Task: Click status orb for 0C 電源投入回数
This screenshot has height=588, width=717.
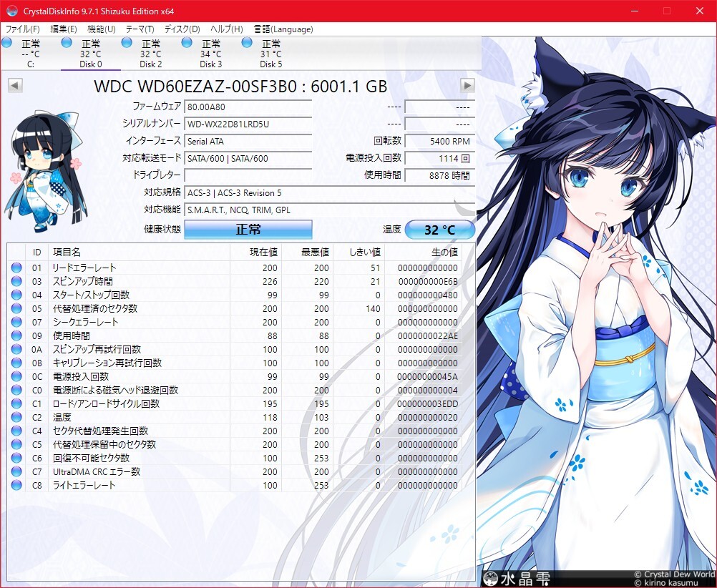Action: click(16, 376)
